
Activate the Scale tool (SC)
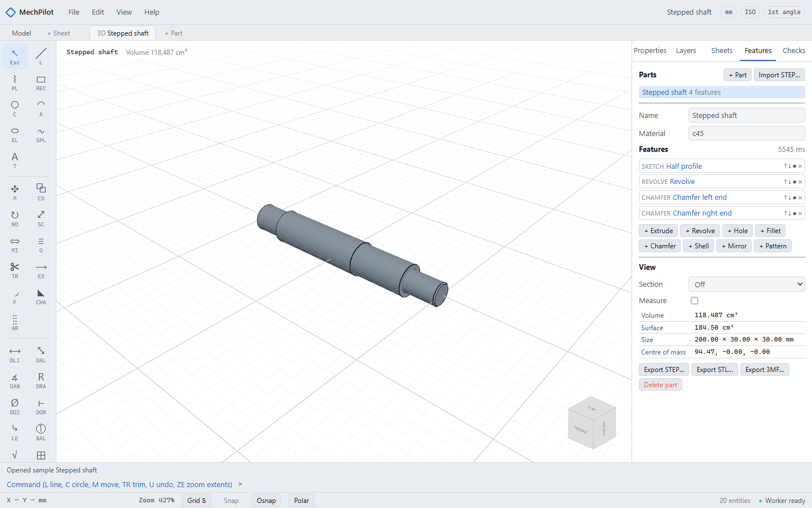tap(41, 218)
